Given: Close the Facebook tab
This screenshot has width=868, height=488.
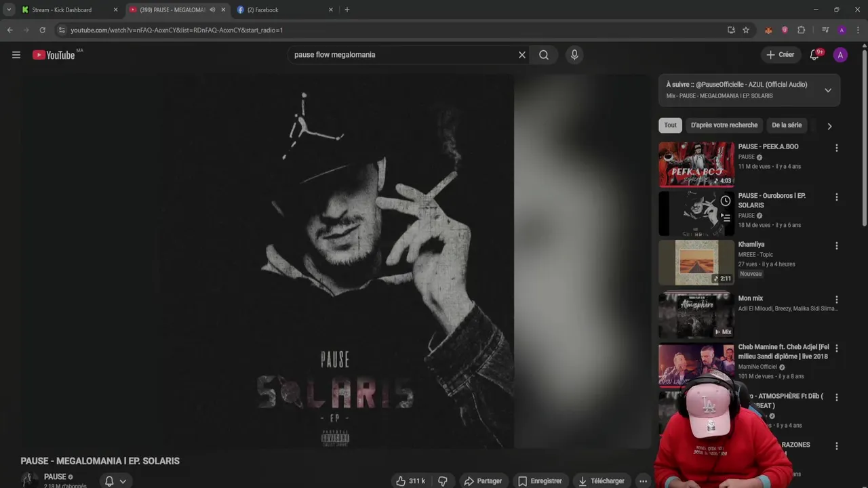Looking at the screenshot, I should tap(331, 9).
